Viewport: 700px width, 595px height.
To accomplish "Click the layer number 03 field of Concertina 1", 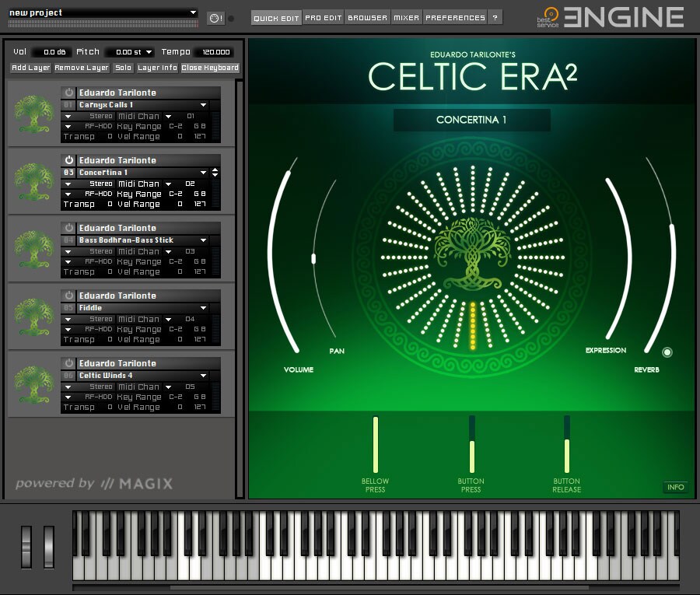I will coord(68,173).
